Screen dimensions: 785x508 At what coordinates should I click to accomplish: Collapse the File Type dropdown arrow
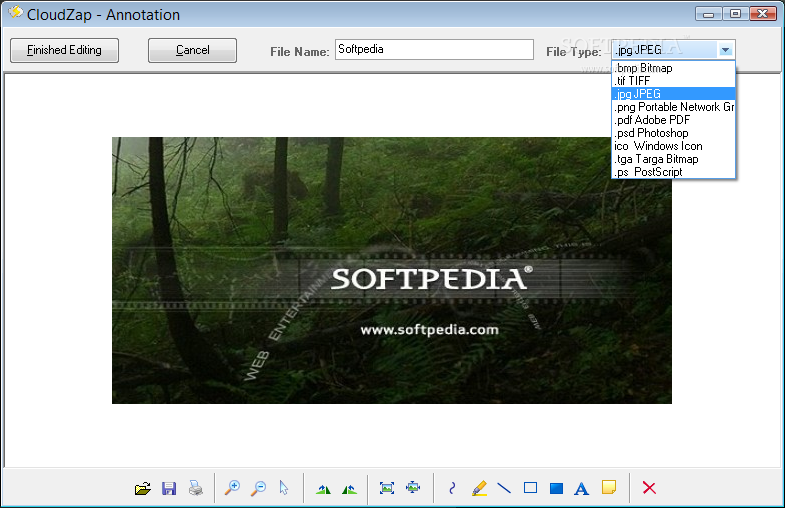725,50
